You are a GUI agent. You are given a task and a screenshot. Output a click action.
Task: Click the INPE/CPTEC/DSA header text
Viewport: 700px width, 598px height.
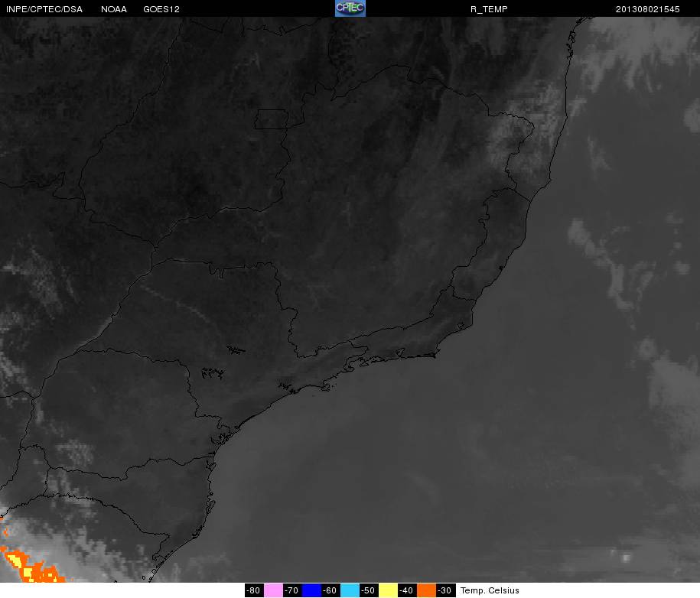(43, 8)
